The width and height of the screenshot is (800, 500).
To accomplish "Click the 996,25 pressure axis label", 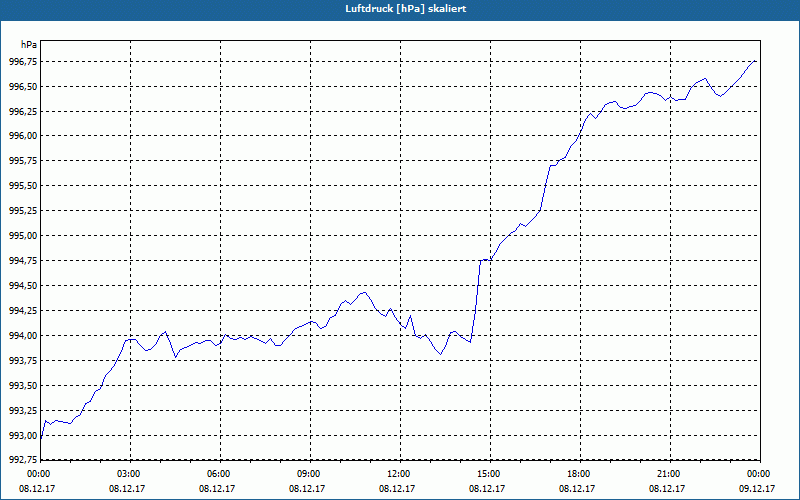I will coord(23,112).
